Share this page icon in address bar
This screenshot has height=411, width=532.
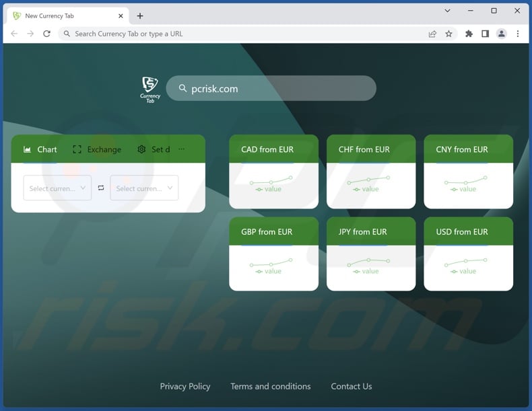[x=432, y=34]
